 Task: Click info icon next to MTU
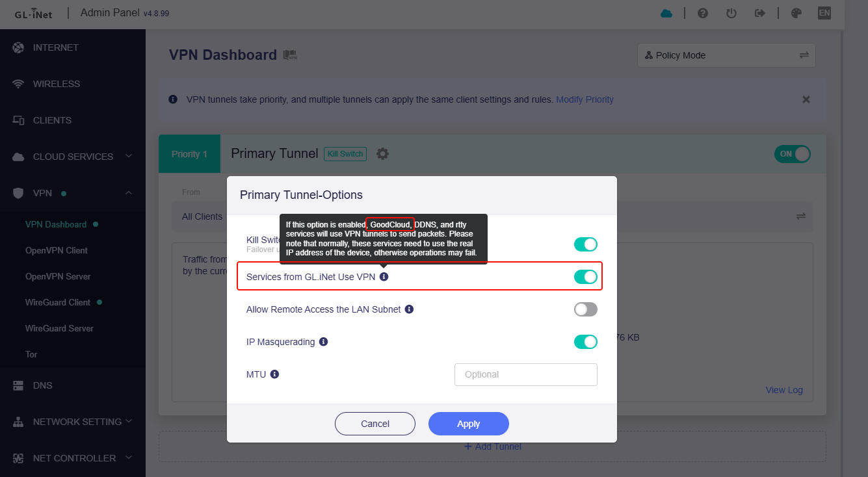(275, 374)
